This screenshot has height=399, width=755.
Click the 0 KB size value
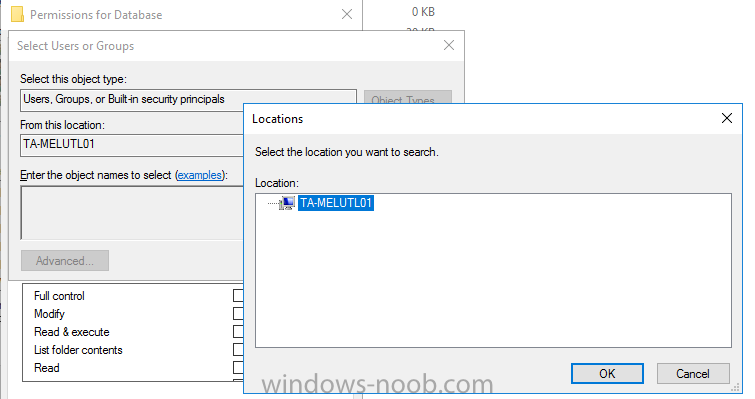coord(423,12)
